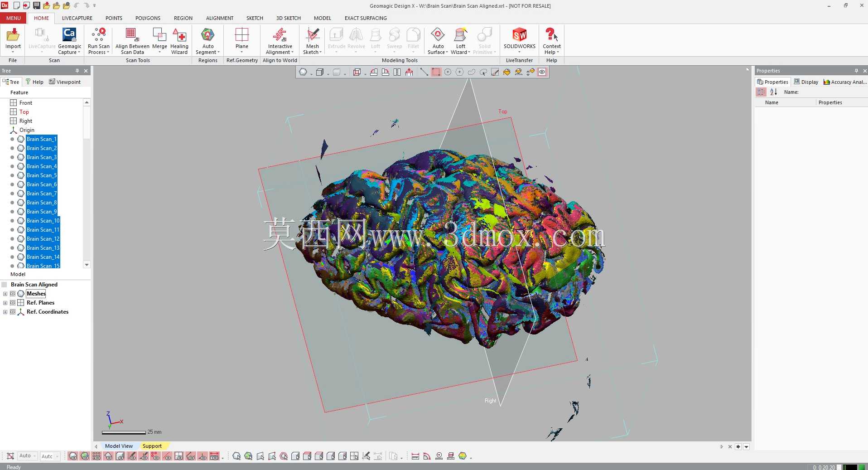Image resolution: width=868 pixels, height=470 pixels.
Task: Toggle visibility eye for Ref. Coordinates
Action: tap(13, 312)
